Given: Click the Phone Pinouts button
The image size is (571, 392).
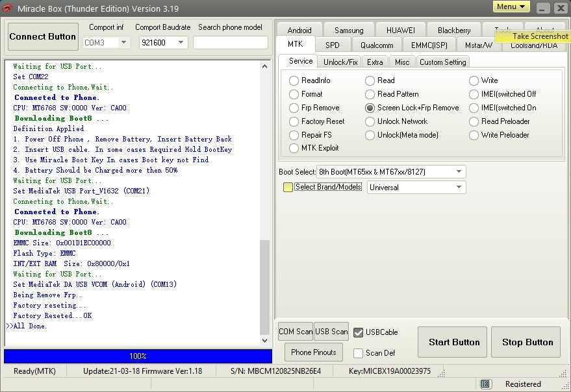Looking at the screenshot, I should point(314,352).
